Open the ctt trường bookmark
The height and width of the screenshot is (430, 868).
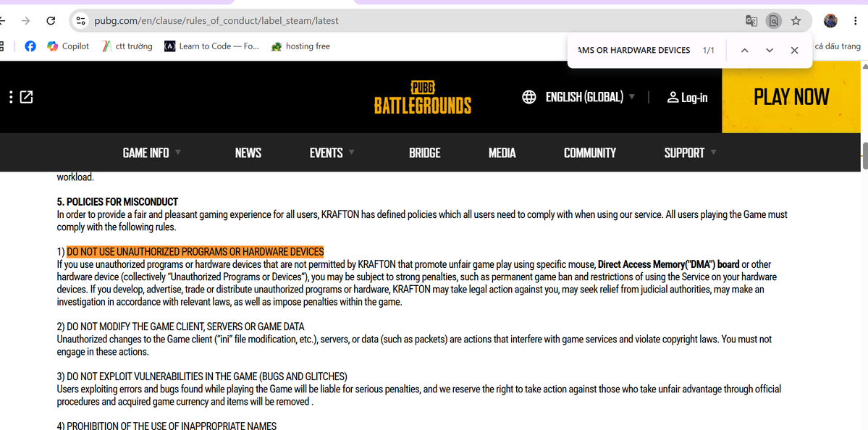point(127,46)
